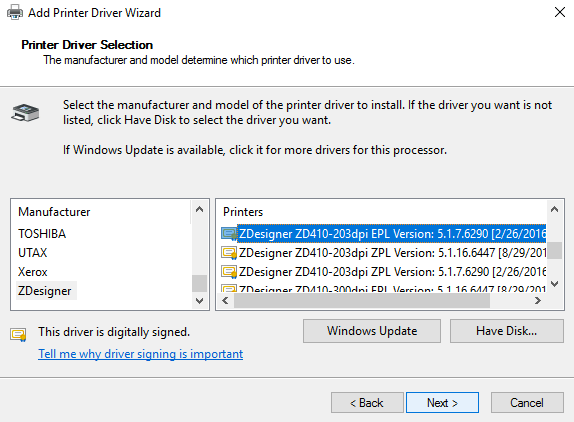This screenshot has height=422, width=574.
Task: Close the Add Printer Driver Wizard
Action: click(x=560, y=12)
